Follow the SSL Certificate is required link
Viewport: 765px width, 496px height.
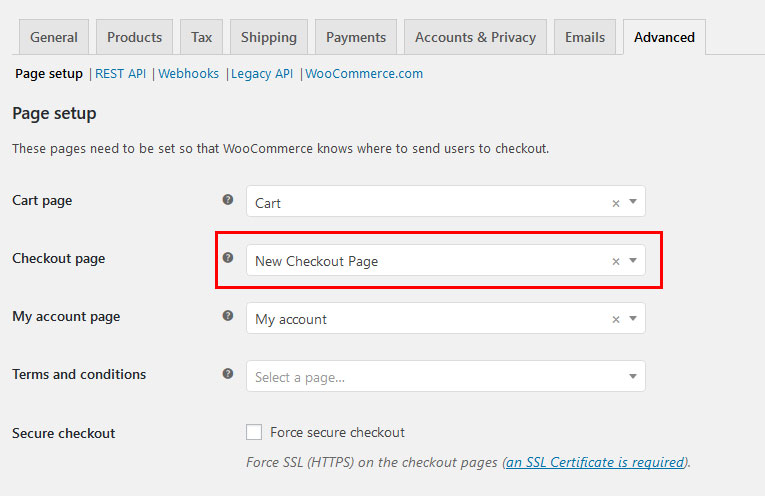point(596,462)
